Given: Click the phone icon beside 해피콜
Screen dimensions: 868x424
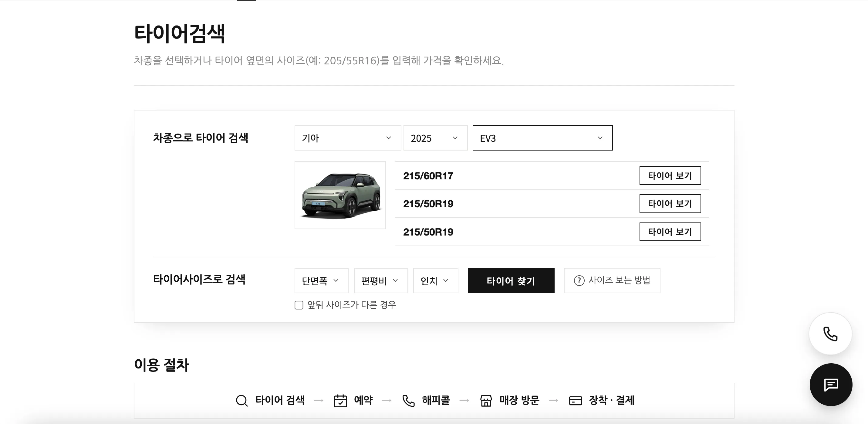Looking at the screenshot, I should 408,401.
